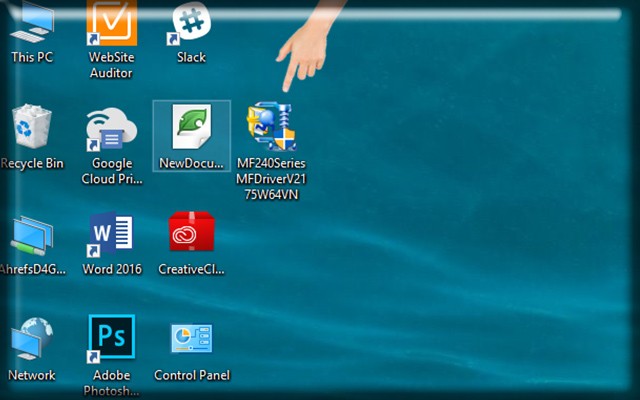The height and width of the screenshot is (400, 640).
Task: Open the Network icon
Action: click(32, 339)
